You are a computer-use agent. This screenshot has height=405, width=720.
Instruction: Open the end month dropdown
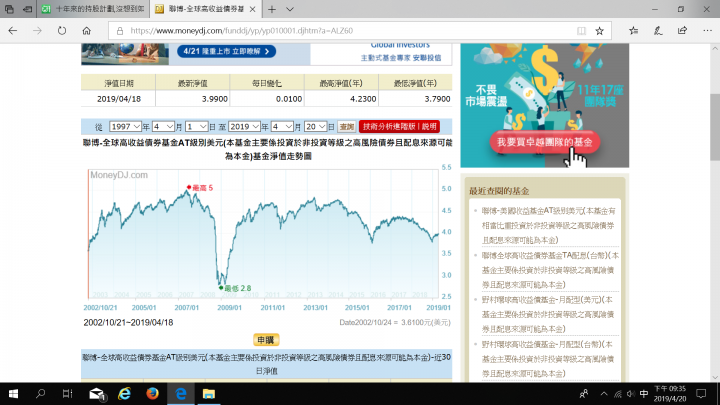pyautogui.click(x=282, y=126)
